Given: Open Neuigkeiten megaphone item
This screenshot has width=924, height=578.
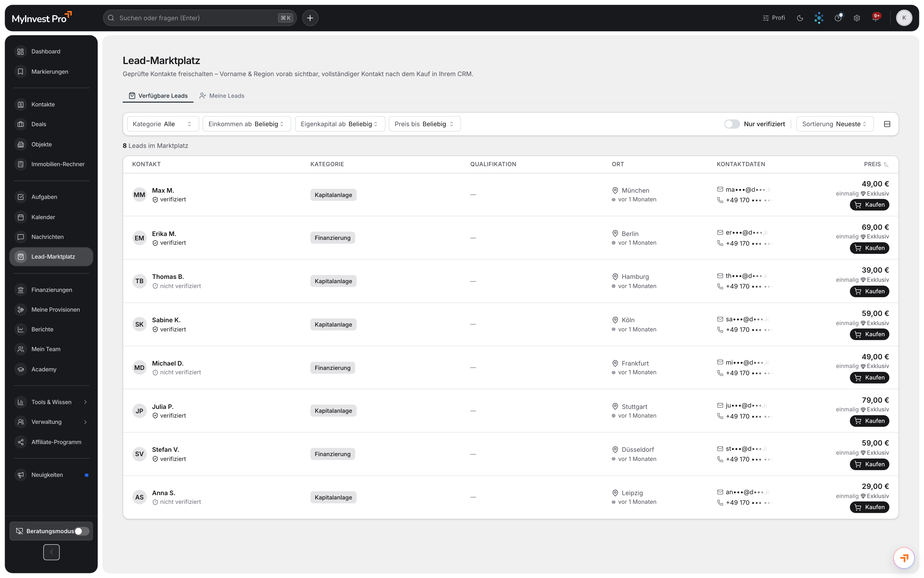Looking at the screenshot, I should coord(51,475).
